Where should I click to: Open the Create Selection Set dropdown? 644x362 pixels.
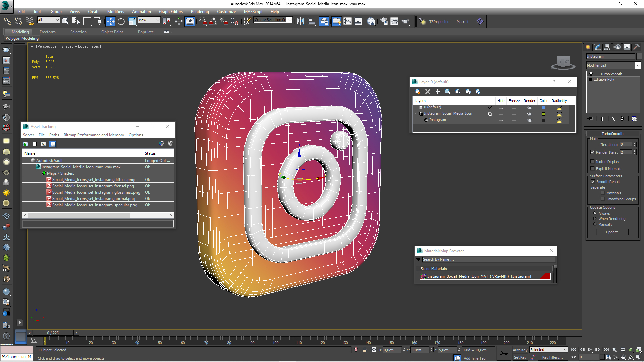pyautogui.click(x=273, y=20)
